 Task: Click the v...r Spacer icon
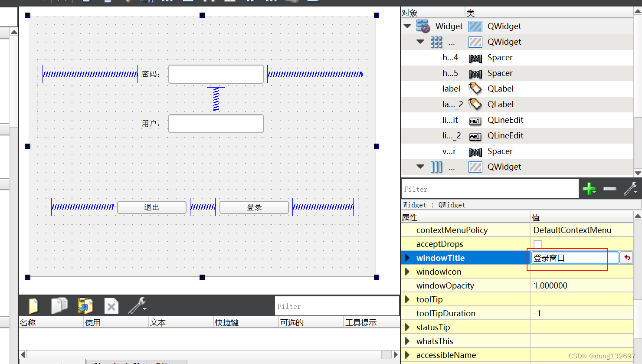pyautogui.click(x=475, y=152)
